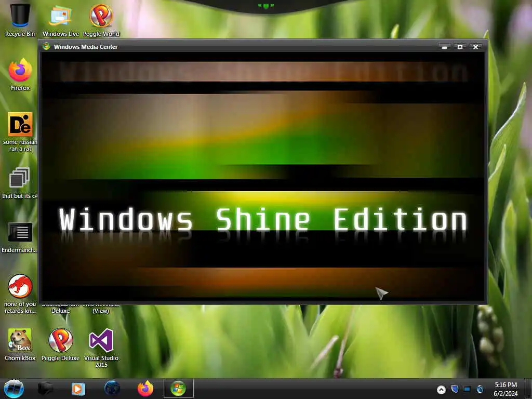Close the Windows Media Center window
Screen dimensions: 532x399
[x=476, y=47]
